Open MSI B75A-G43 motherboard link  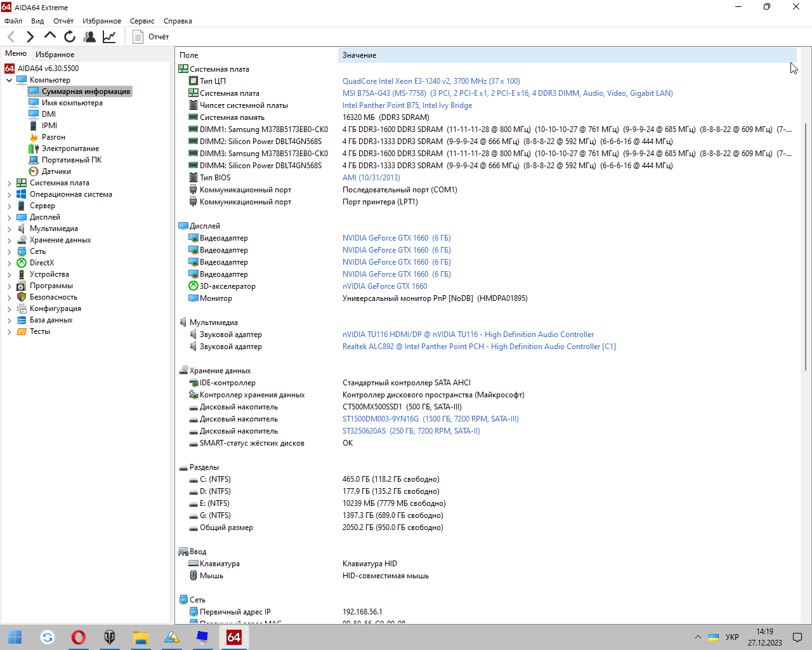507,93
